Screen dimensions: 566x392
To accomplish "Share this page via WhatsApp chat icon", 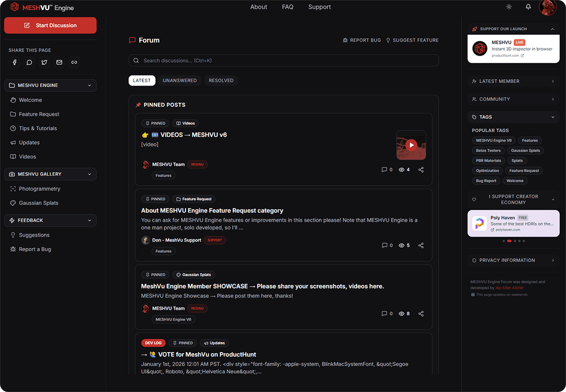I will tap(30, 63).
